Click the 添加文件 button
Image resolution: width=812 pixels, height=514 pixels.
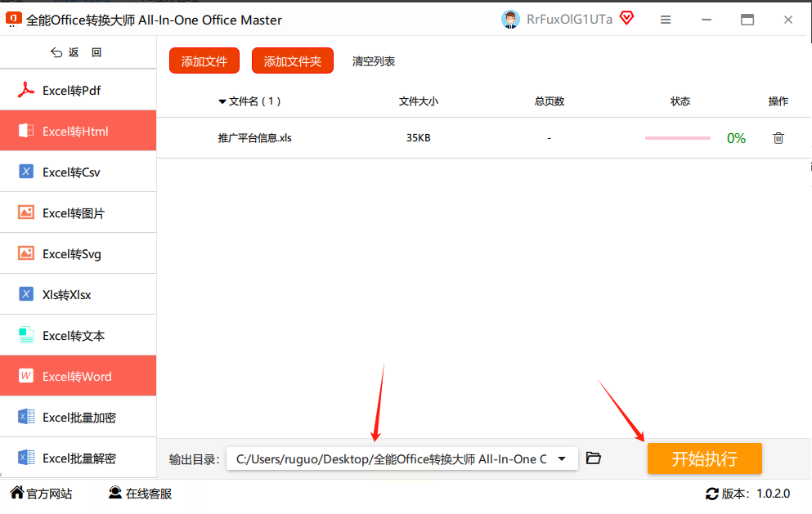(x=204, y=61)
